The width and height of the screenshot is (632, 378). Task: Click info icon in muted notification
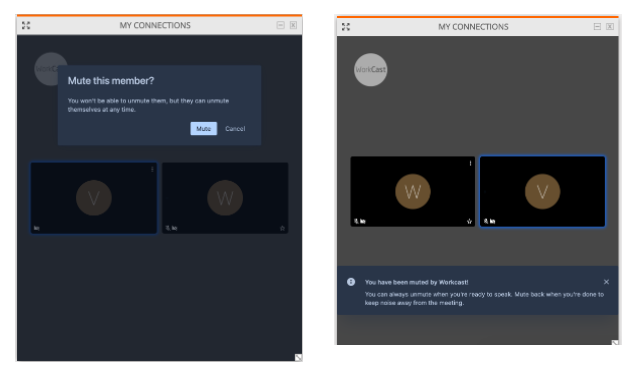pos(351,282)
